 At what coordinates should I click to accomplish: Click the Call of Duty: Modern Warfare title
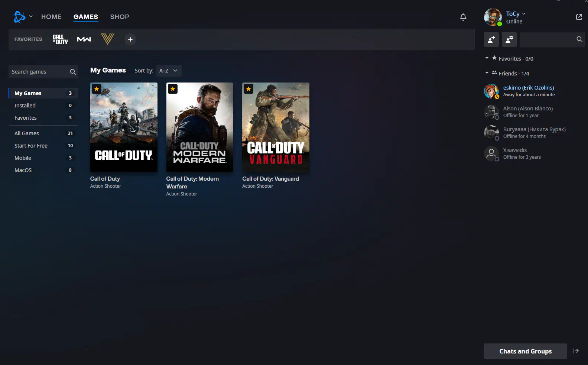pos(192,182)
